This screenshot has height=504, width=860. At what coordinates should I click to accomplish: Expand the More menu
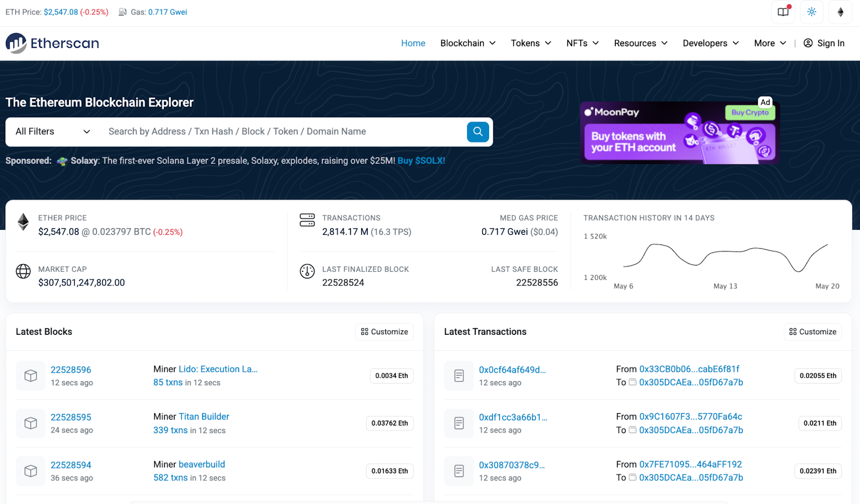770,43
